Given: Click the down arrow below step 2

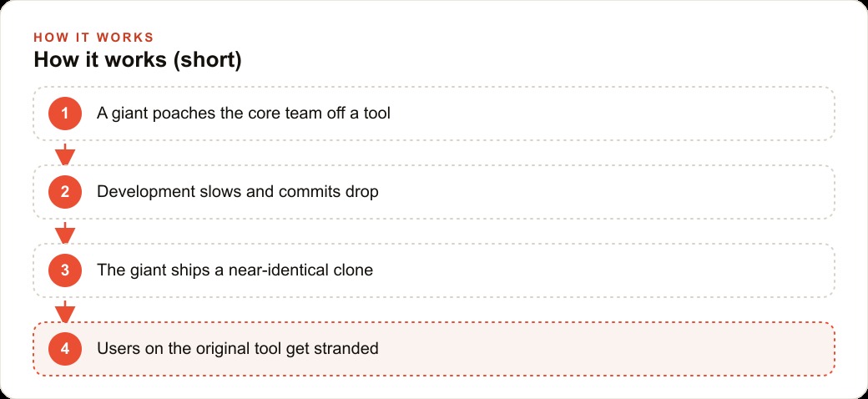Looking at the screenshot, I should click(x=65, y=232).
